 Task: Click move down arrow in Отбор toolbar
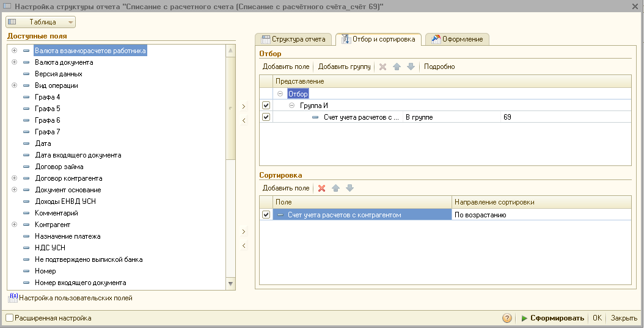tap(411, 67)
